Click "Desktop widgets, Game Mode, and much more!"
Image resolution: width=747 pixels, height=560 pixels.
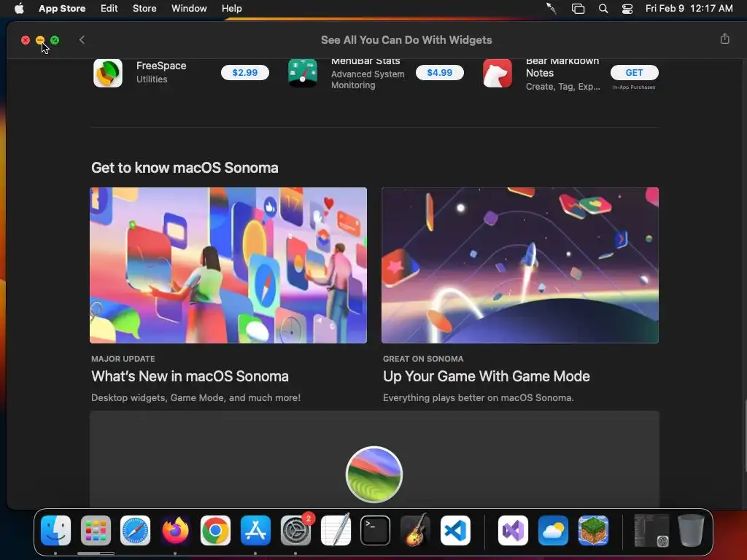pos(196,397)
